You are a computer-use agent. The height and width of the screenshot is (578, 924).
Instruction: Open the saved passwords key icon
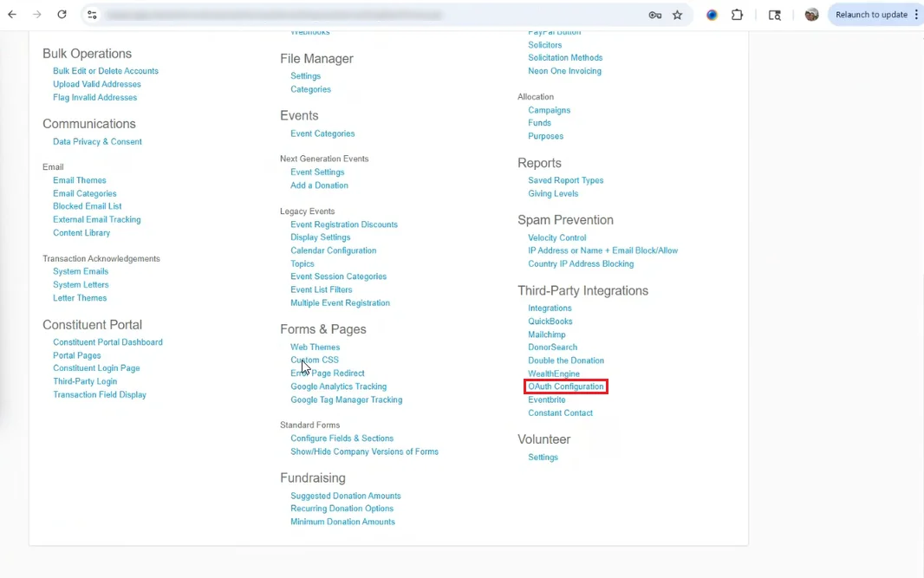tap(654, 15)
